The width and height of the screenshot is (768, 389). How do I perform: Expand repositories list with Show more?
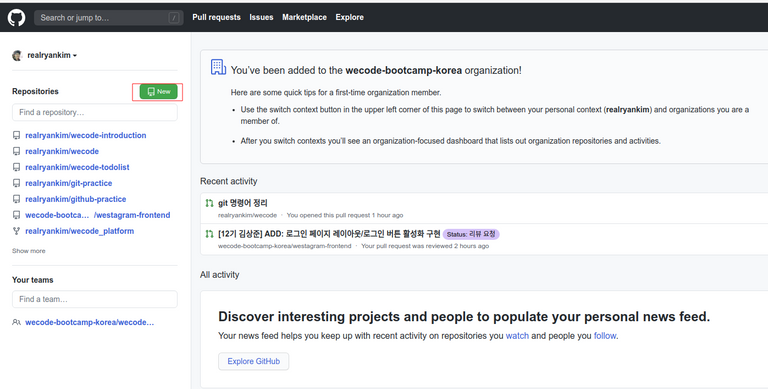(x=29, y=251)
